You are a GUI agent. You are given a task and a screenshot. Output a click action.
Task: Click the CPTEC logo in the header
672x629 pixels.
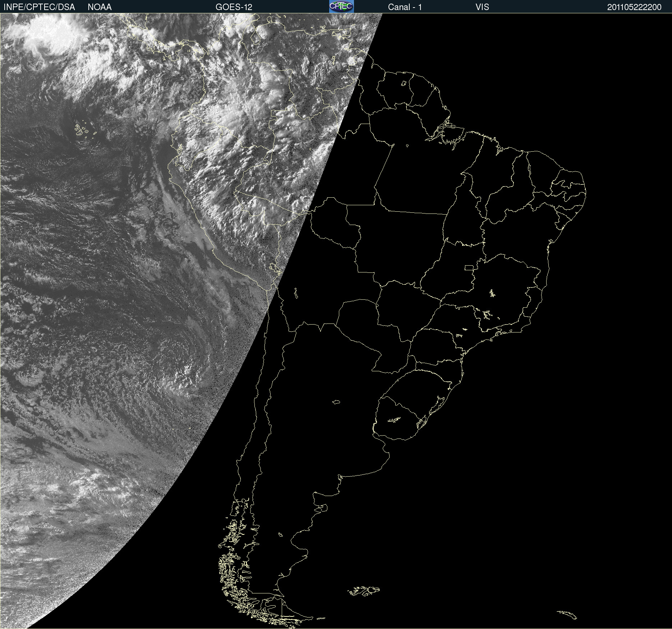click(x=341, y=6)
